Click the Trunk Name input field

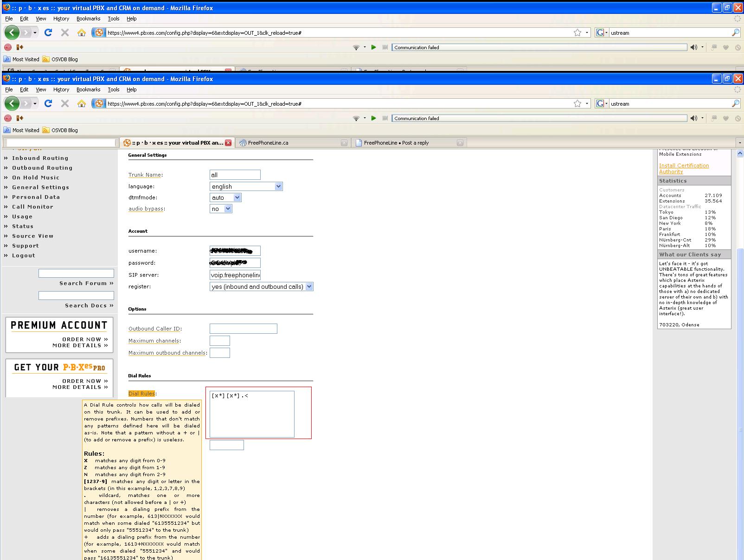(235, 175)
